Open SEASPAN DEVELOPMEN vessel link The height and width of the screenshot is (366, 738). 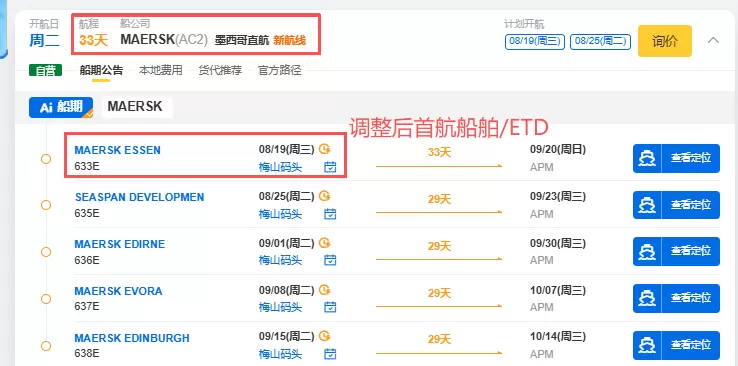140,197
